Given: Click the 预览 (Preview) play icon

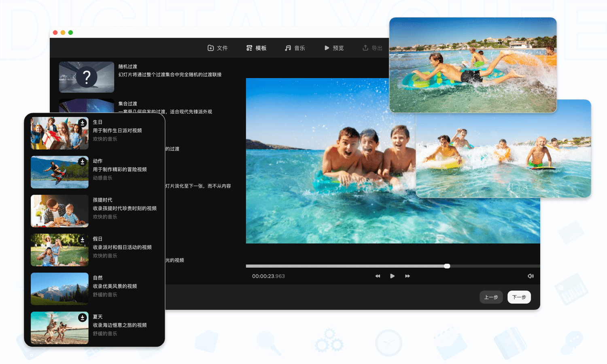Looking at the screenshot, I should coord(327,48).
